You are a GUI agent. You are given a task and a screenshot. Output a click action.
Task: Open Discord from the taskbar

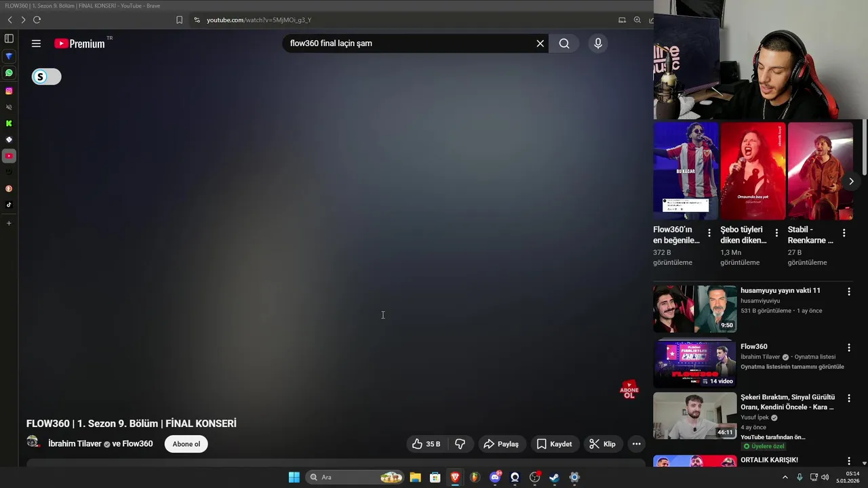click(495, 477)
